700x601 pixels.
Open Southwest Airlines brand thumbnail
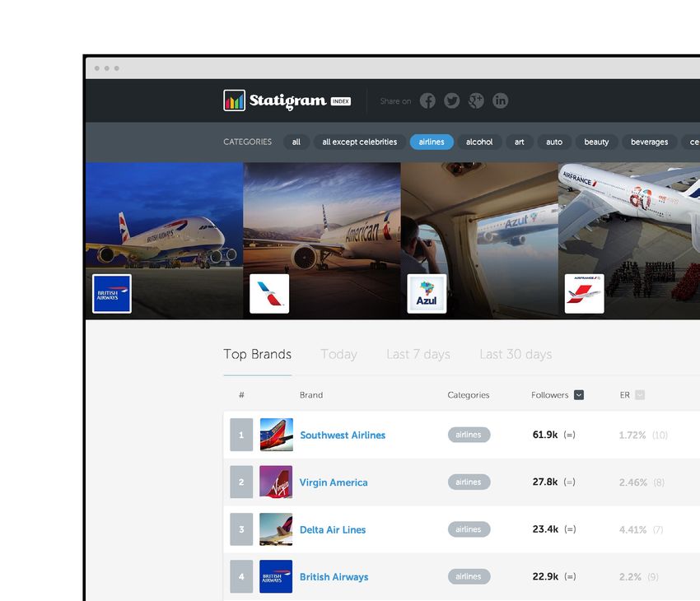(x=277, y=435)
